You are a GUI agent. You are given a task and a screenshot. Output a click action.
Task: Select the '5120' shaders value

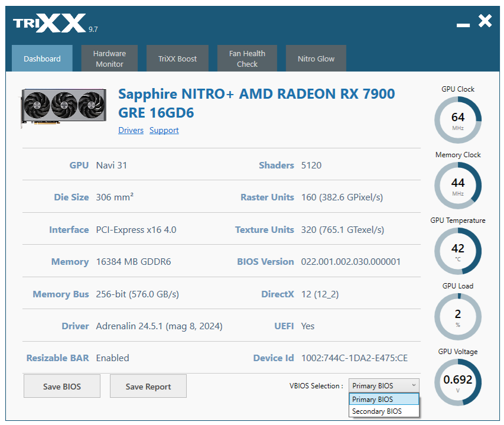(311, 166)
